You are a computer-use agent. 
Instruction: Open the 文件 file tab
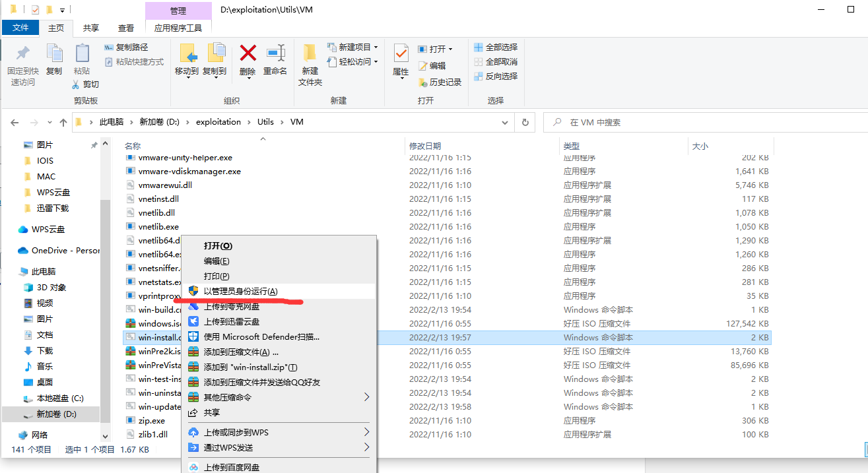[20, 28]
